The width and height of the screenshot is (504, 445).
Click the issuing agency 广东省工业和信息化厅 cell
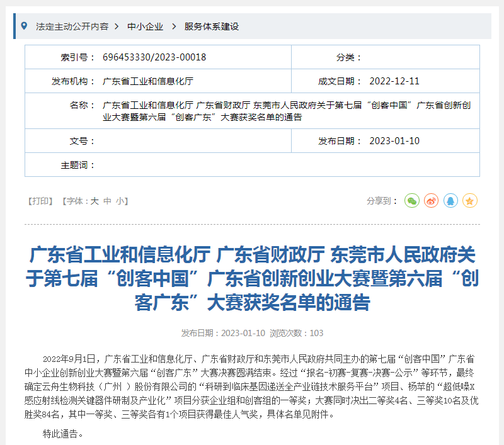pyautogui.click(x=148, y=81)
